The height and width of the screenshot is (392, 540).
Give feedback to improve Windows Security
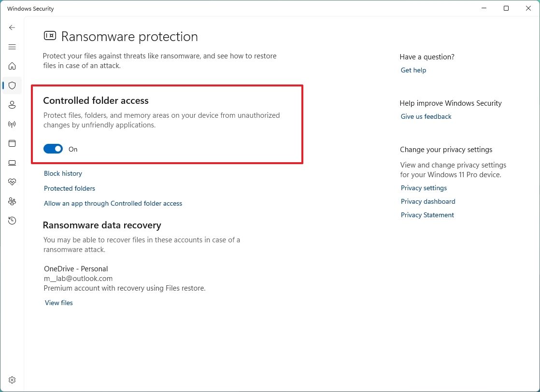pos(426,116)
